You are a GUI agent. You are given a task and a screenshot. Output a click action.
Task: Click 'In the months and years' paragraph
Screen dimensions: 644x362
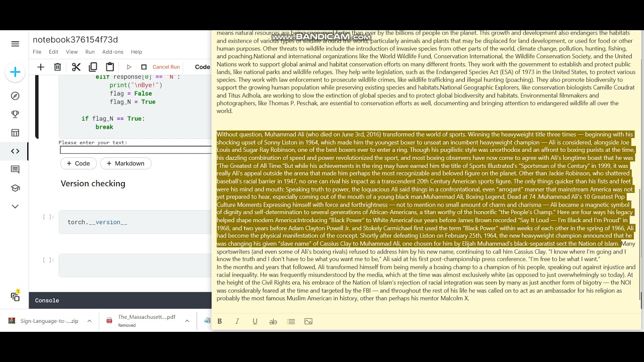[x=426, y=283]
